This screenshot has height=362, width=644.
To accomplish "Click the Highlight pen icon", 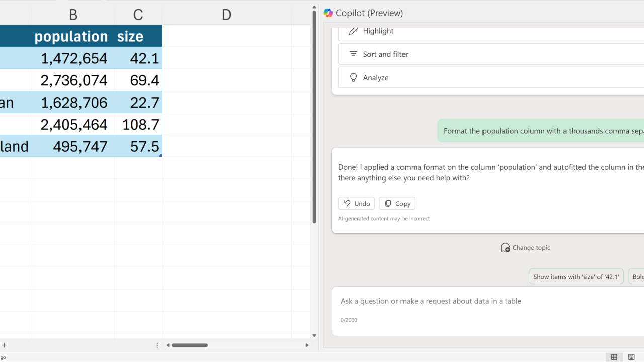I will (x=353, y=31).
